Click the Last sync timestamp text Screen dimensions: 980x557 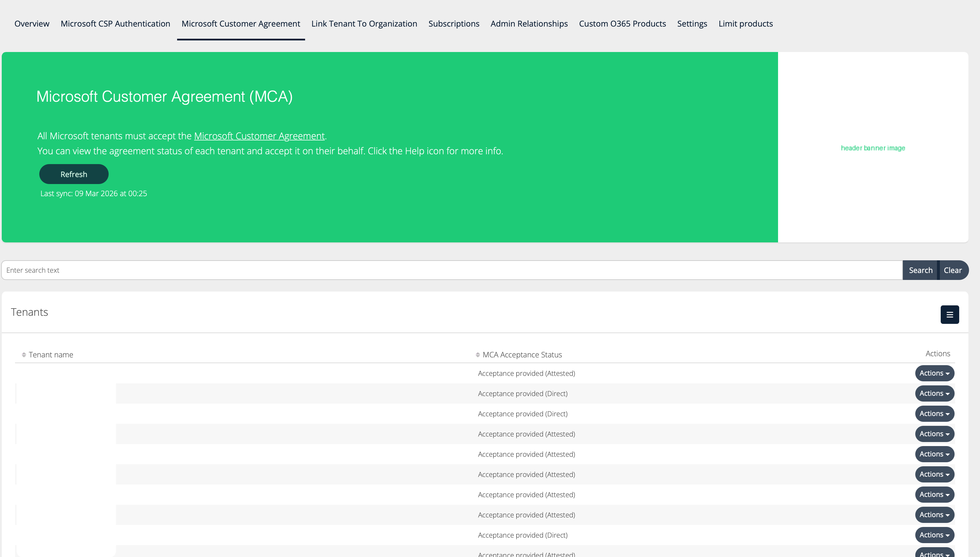coord(94,194)
